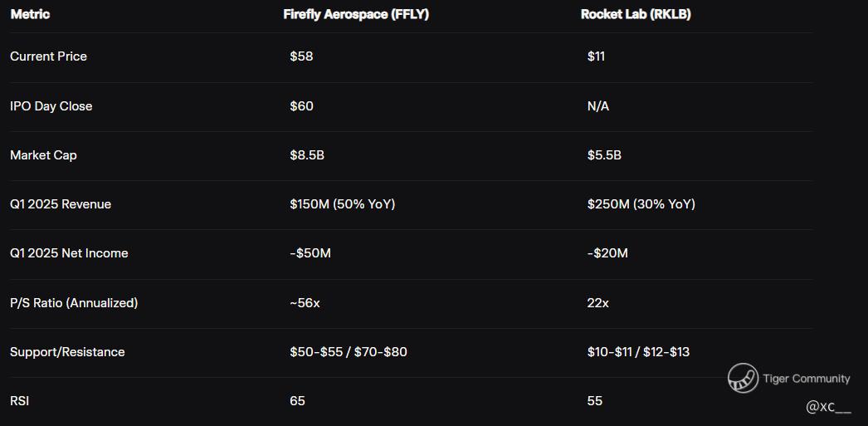This screenshot has width=868, height=426.
Task: Click the Tiger Community watermark text
Action: [x=806, y=379]
